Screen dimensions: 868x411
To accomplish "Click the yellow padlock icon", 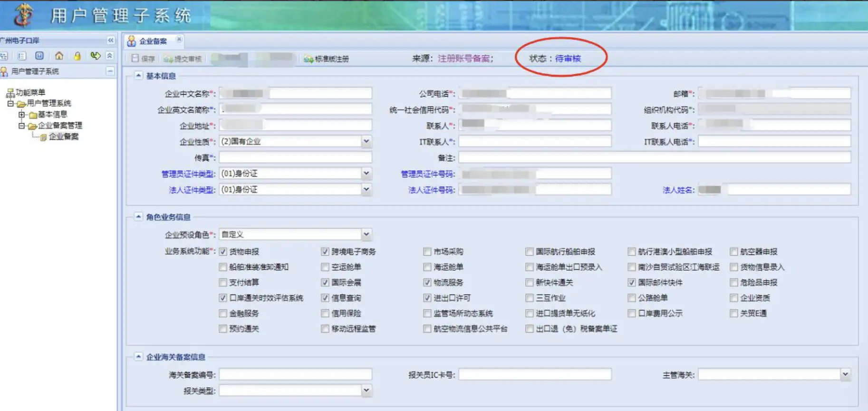I will pos(77,56).
